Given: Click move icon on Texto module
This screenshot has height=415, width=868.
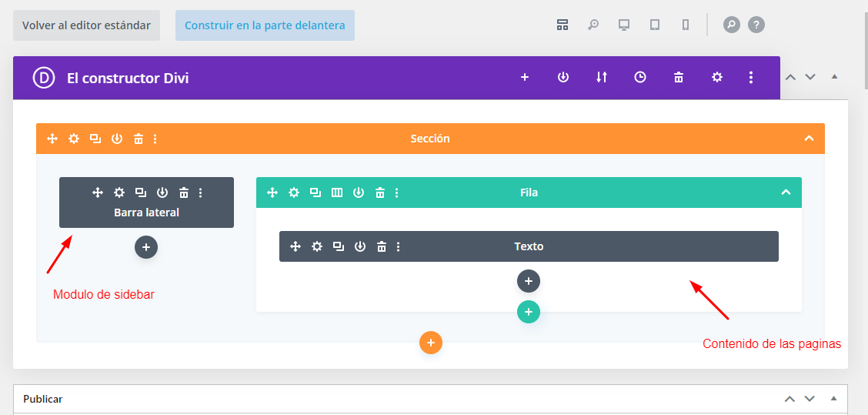Looking at the screenshot, I should 295,246.
